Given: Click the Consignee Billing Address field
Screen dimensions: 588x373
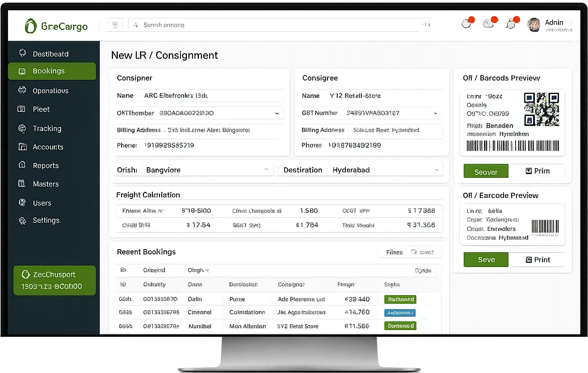Looking at the screenshot, I should click(x=372, y=130).
